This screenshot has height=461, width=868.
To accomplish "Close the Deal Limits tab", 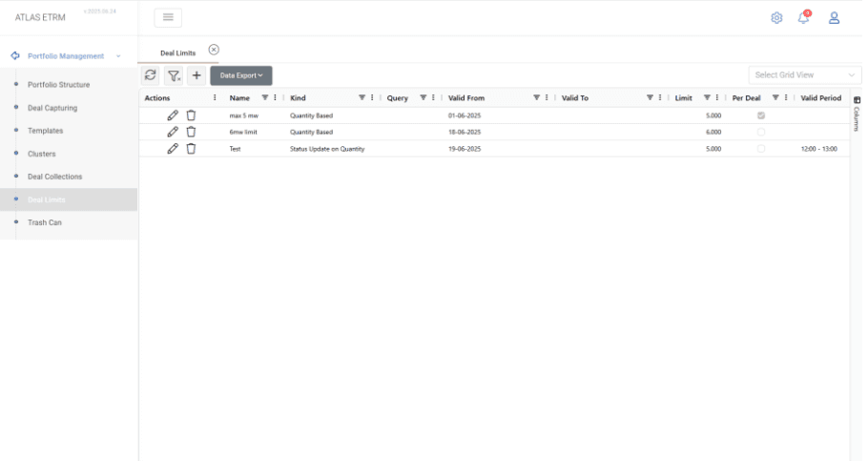I will point(214,50).
